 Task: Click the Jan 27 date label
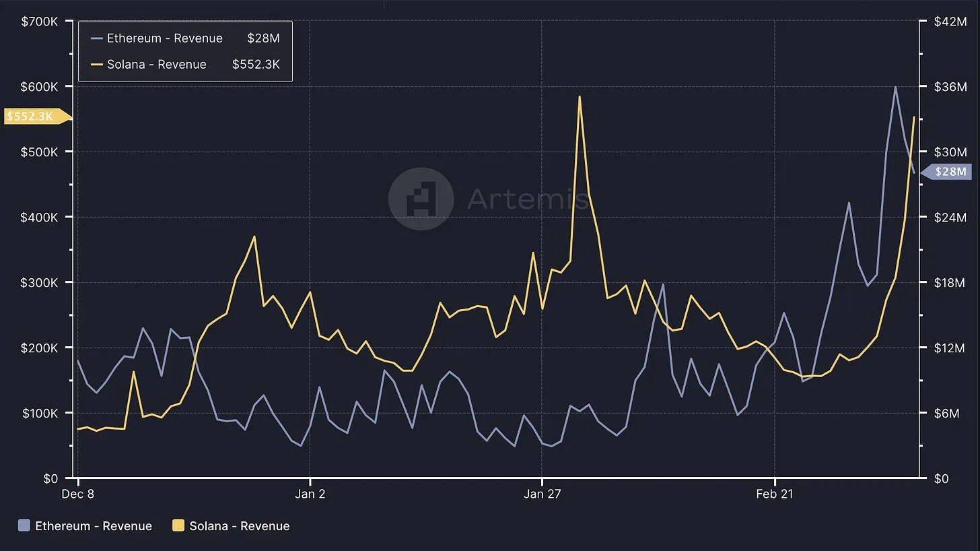coord(542,494)
